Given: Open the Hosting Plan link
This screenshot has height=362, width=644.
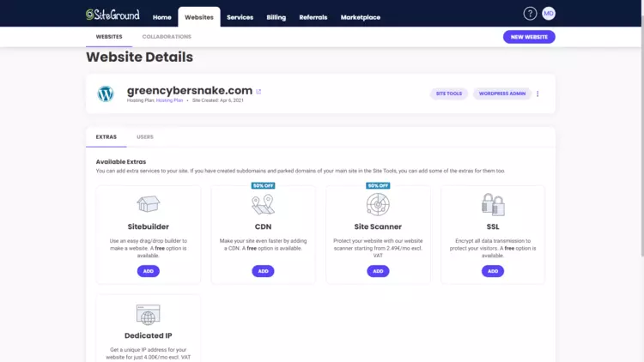Looking at the screenshot, I should (x=169, y=100).
